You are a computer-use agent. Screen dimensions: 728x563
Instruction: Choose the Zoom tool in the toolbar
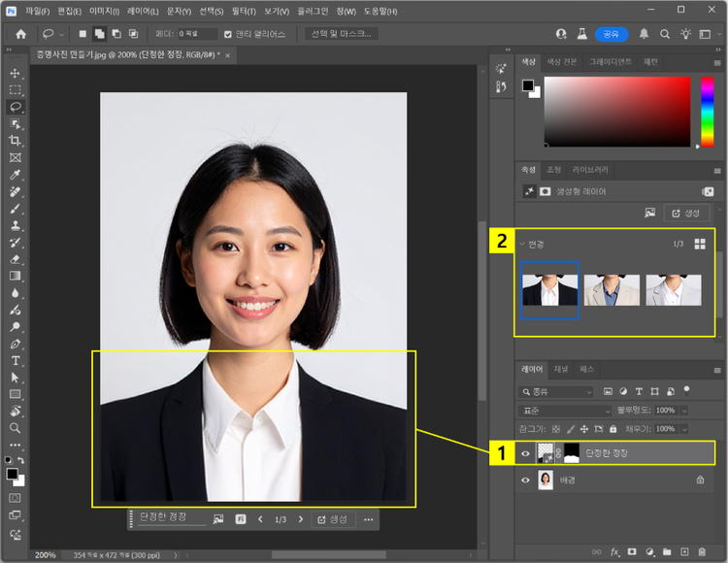15,427
